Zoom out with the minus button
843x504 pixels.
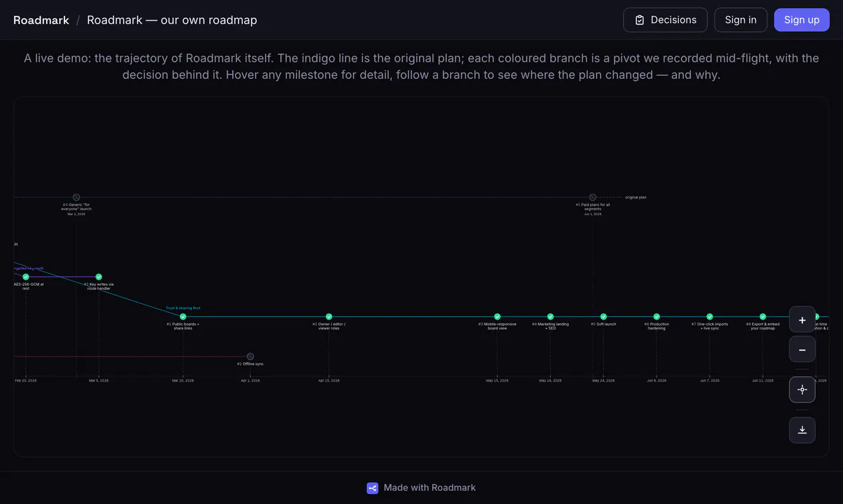(802, 349)
